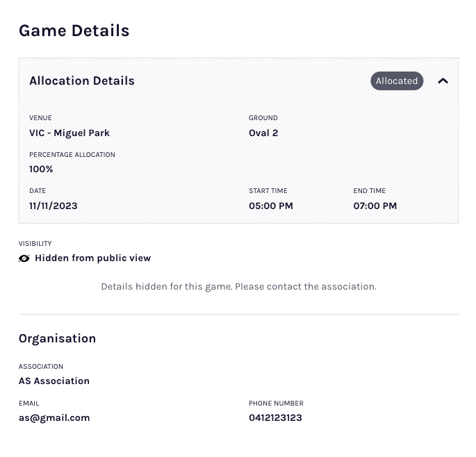Click the Allocated status badge
Screen dimensions: 476x457
(397, 81)
